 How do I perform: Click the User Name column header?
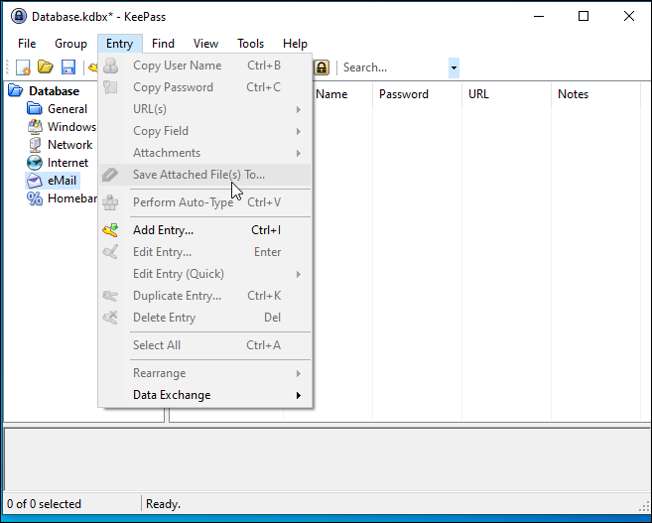click(x=342, y=94)
